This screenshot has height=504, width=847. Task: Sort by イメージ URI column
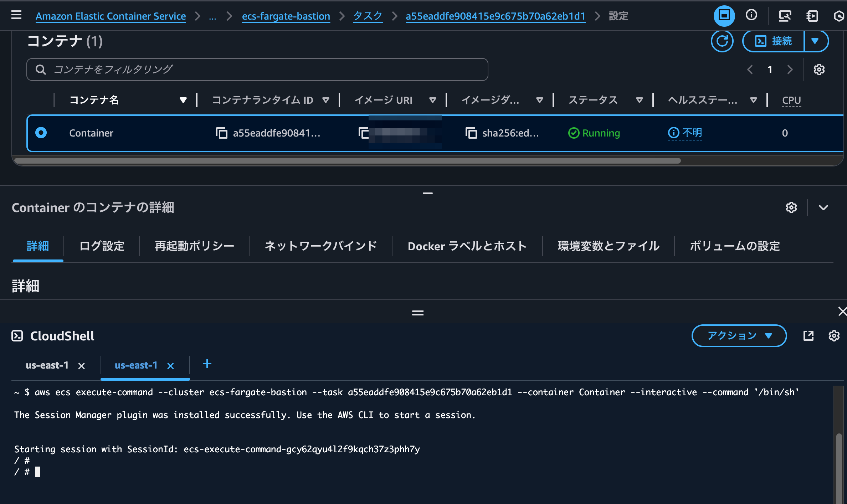tap(432, 100)
